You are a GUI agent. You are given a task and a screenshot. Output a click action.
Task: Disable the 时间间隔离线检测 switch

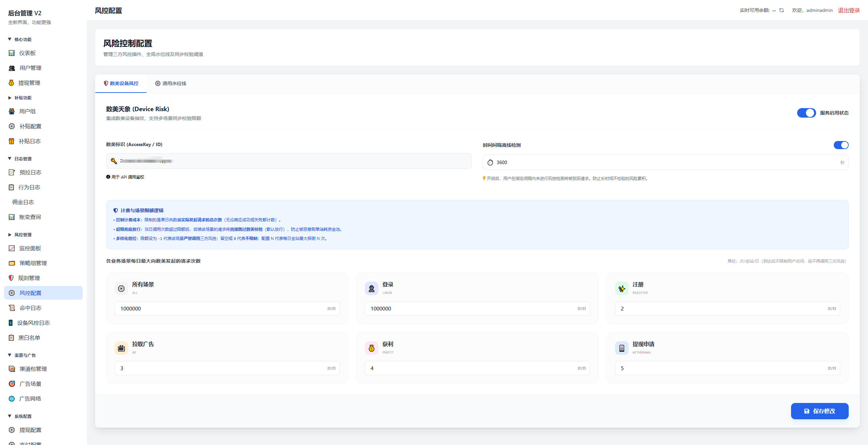(x=841, y=145)
